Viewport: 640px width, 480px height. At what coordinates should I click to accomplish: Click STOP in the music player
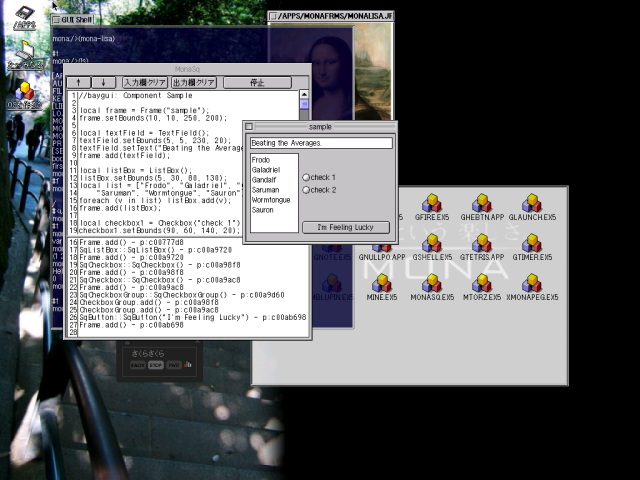click(x=156, y=365)
